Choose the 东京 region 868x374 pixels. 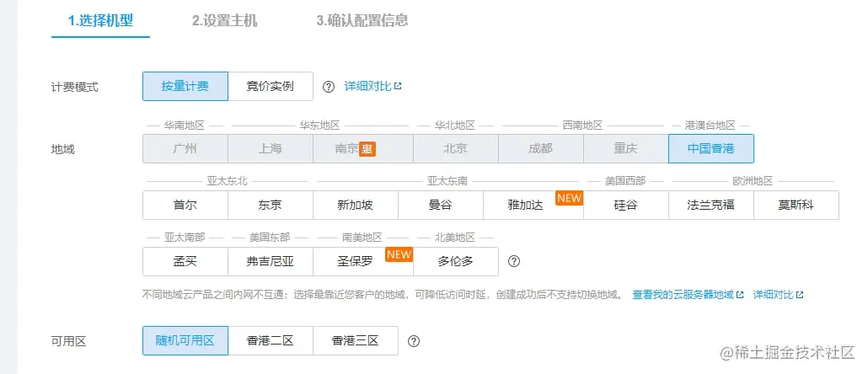tap(271, 206)
